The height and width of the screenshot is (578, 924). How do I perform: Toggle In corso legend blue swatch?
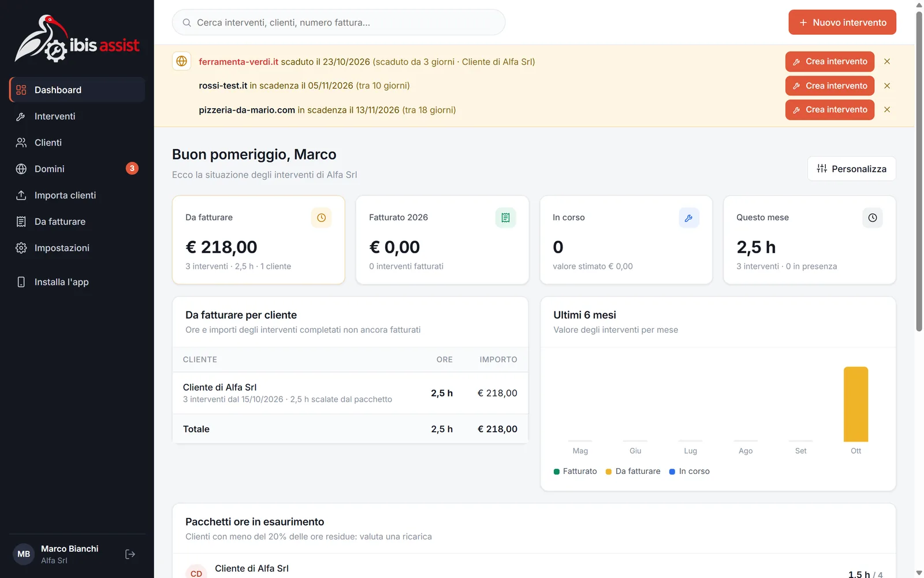672,472
